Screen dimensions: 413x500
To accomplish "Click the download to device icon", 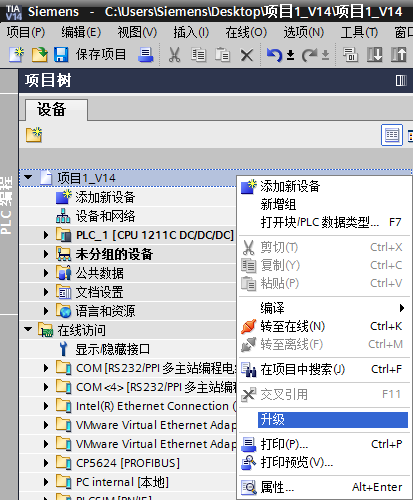I will [x=375, y=54].
